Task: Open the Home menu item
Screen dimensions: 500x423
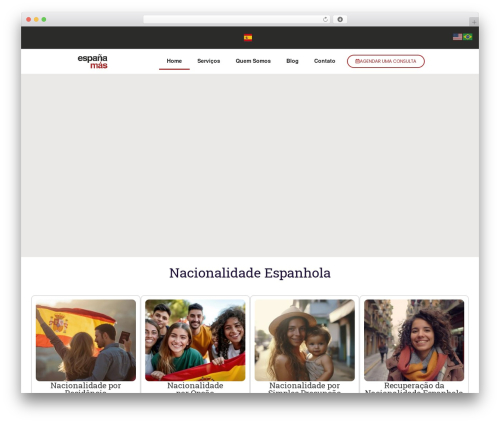Action: [174, 61]
